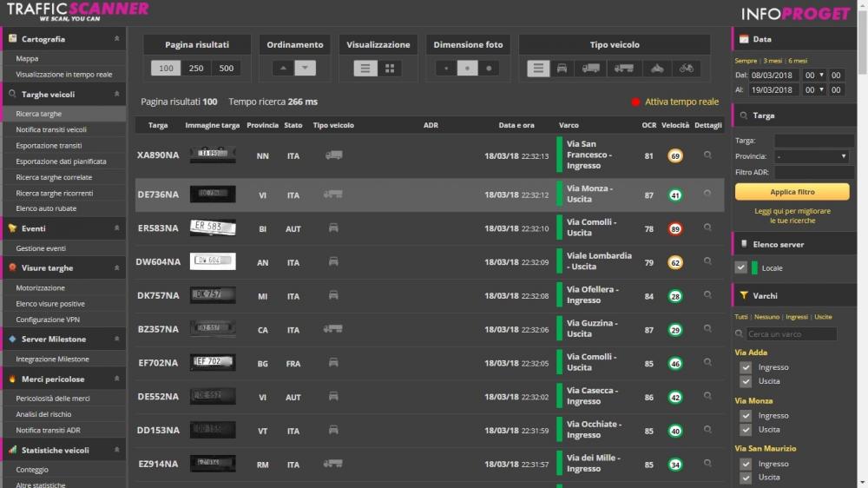The height and width of the screenshot is (488, 868).
Task: Click the Cerca un varco search field
Action: (x=791, y=334)
